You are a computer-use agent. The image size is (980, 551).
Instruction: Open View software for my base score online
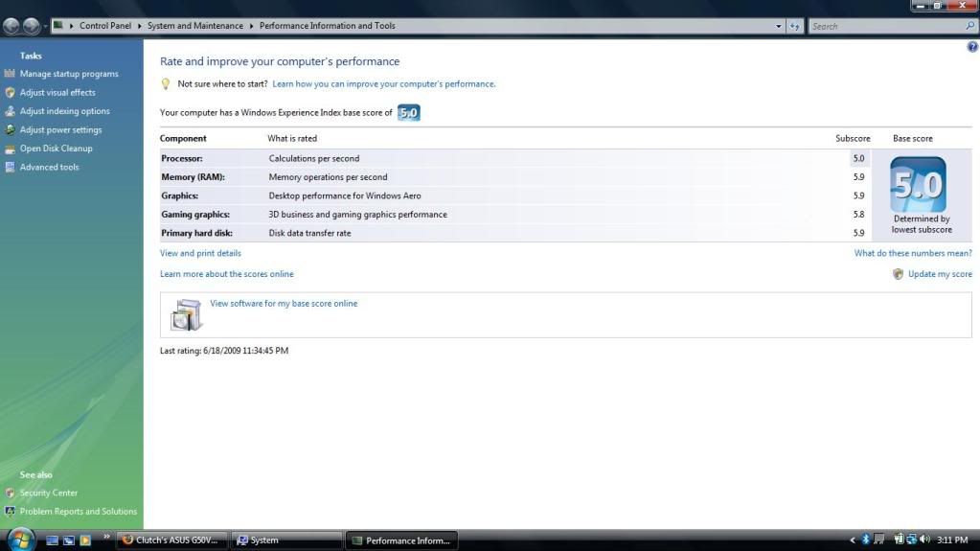coord(284,304)
